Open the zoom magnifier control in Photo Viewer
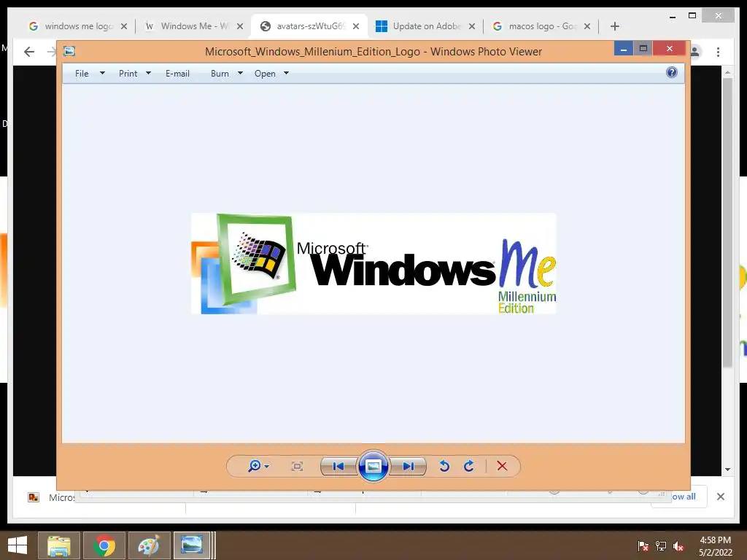This screenshot has height=560, width=747. [255, 466]
